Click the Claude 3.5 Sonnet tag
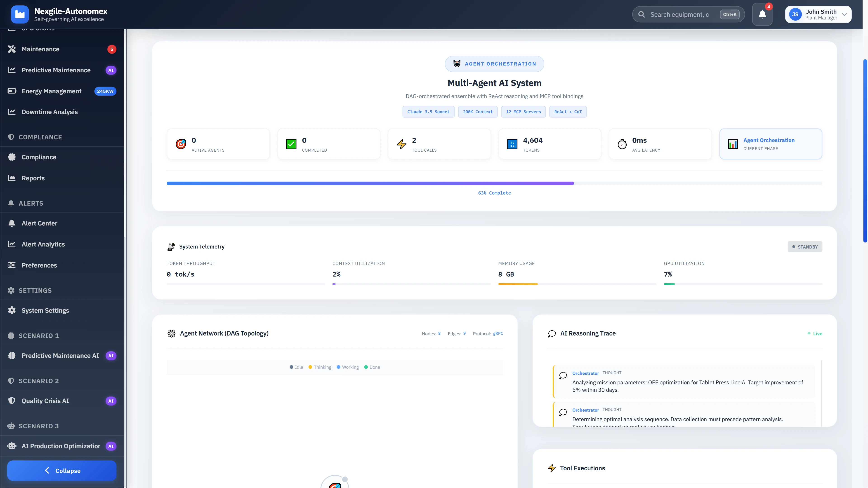The width and height of the screenshot is (868, 488). pos(428,112)
